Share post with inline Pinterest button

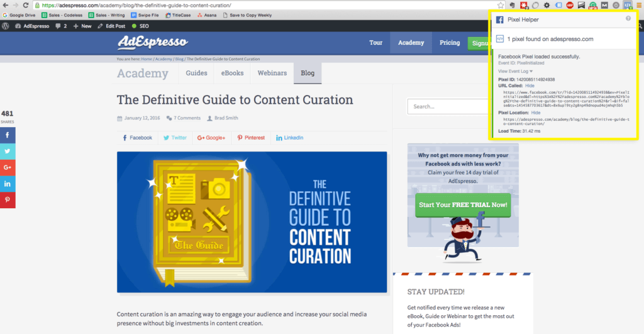click(x=251, y=138)
